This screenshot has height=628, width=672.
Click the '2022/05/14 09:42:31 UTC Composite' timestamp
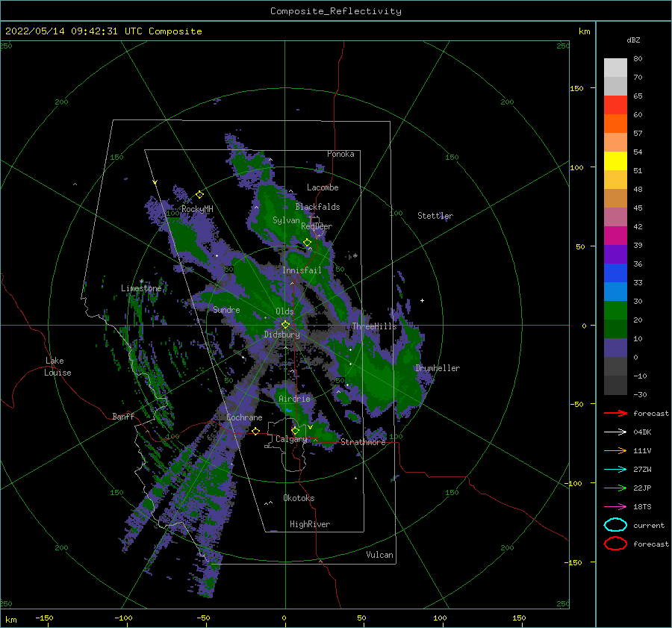pyautogui.click(x=103, y=31)
